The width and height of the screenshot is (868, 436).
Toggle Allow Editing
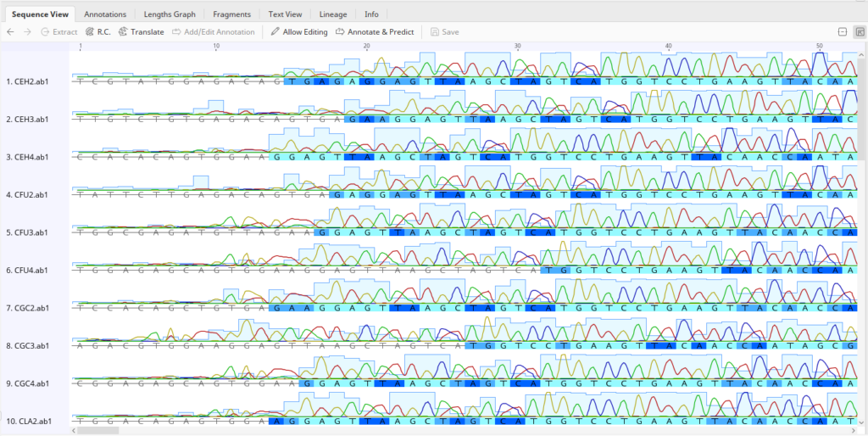coord(298,32)
